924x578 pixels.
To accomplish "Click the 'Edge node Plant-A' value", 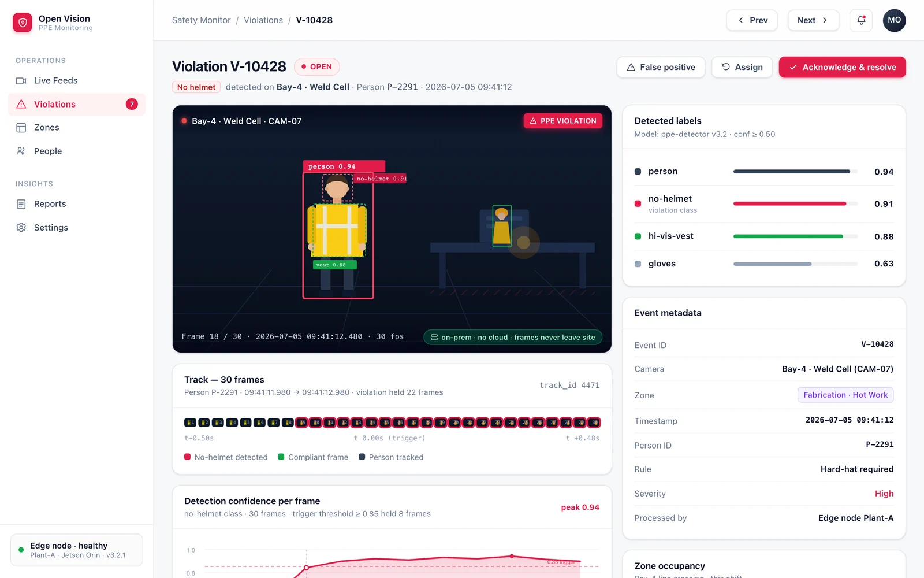I will [x=856, y=518].
